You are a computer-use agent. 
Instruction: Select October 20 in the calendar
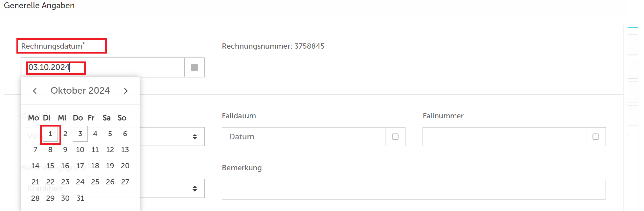[125, 166]
